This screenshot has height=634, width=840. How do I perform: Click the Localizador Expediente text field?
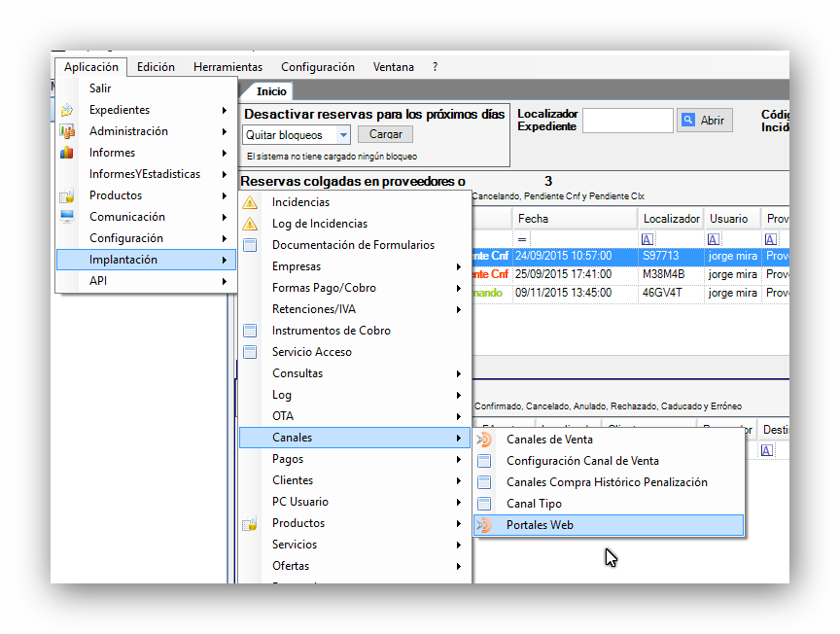627,121
